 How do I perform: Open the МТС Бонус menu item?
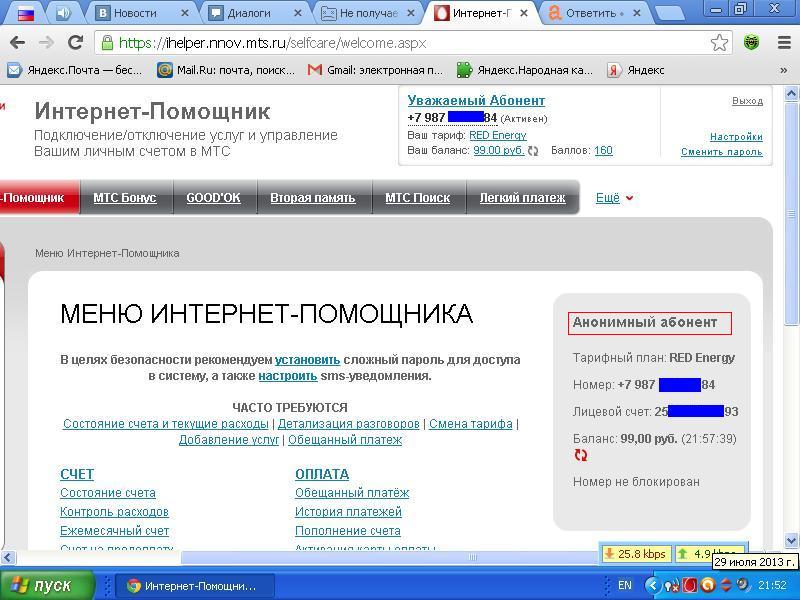[x=124, y=198]
